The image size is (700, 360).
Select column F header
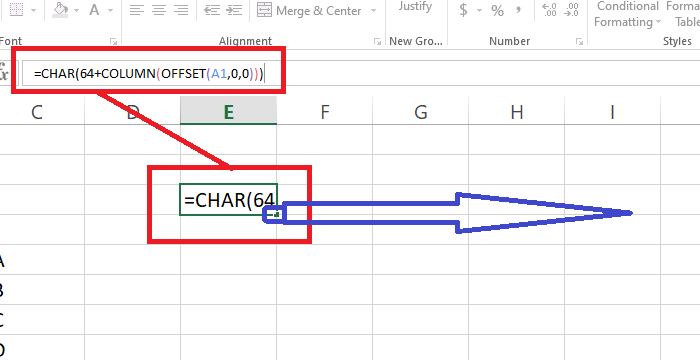(325, 112)
